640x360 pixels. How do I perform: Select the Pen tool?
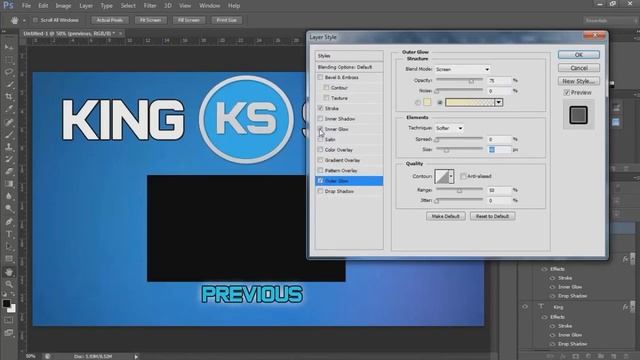(9, 222)
